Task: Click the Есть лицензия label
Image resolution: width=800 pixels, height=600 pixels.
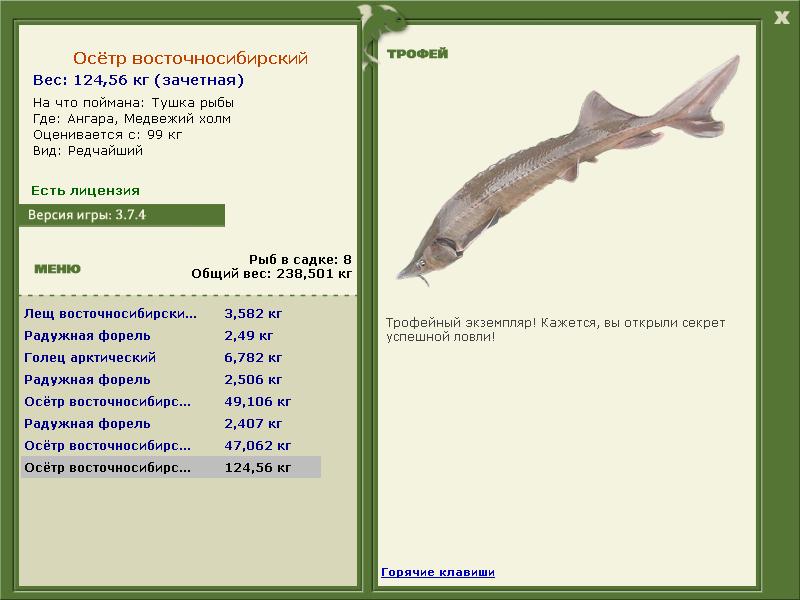Action: point(85,191)
